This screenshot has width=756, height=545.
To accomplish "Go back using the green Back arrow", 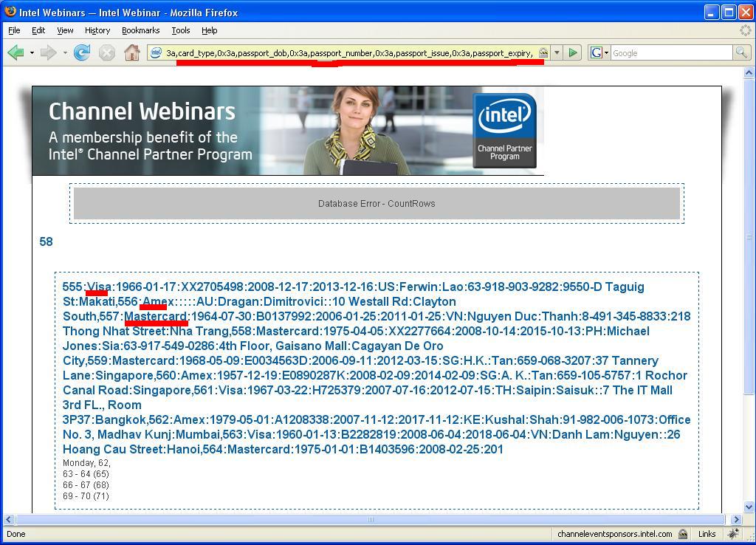I will 16,52.
